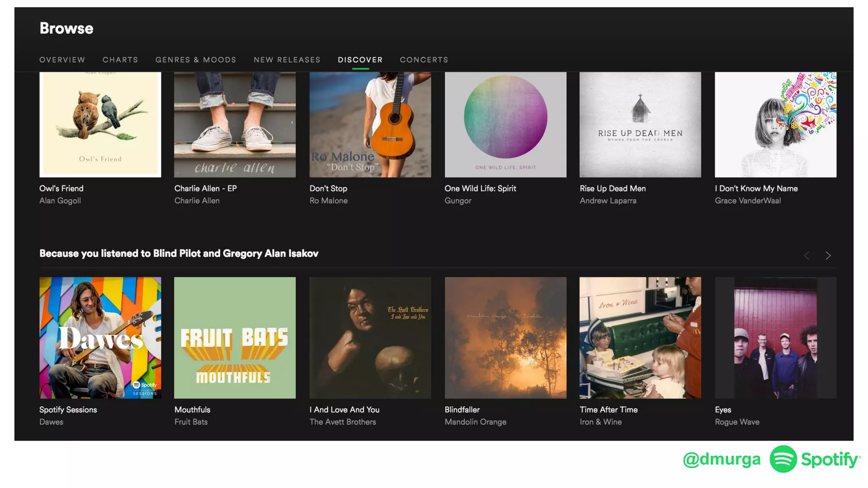The width and height of the screenshot is (868, 488).
Task: Open Genres & Moods tab
Action: point(196,60)
